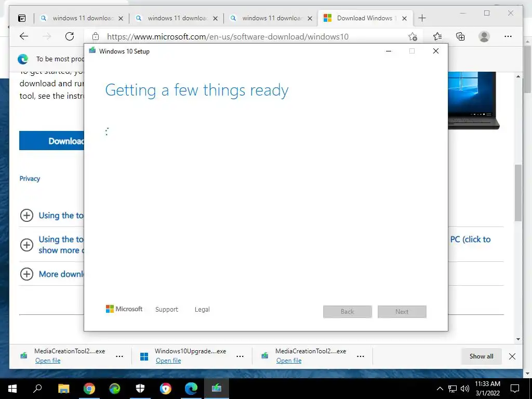Viewport: 532px width, 399px height.
Task: Open file for last MediaCreationTool download
Action: pos(289,361)
